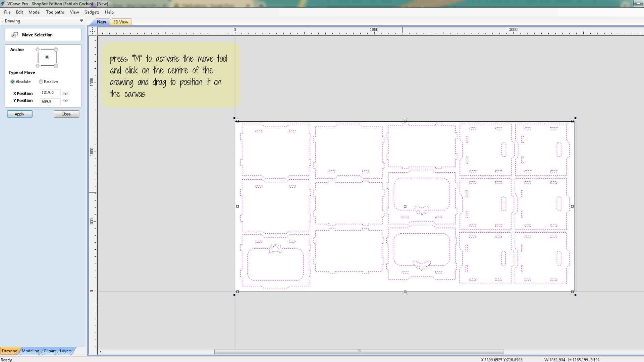
Task: Select Absolute move type
Action: coord(13,81)
